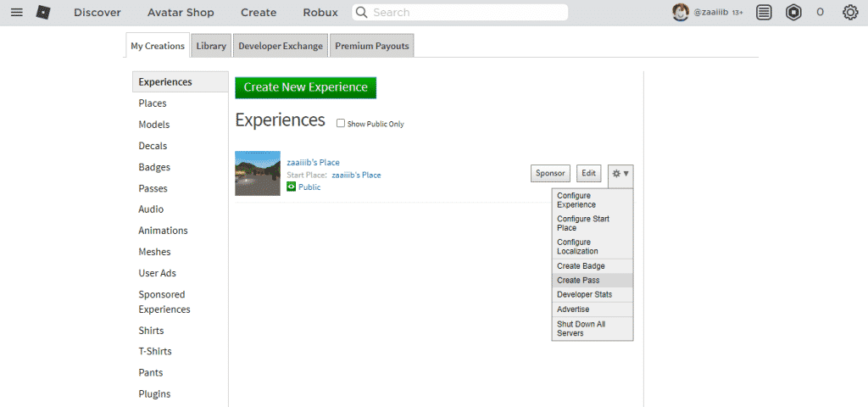Screen dimensions: 868x407
Task: Select Audio in the sidebar
Action: (x=151, y=209)
